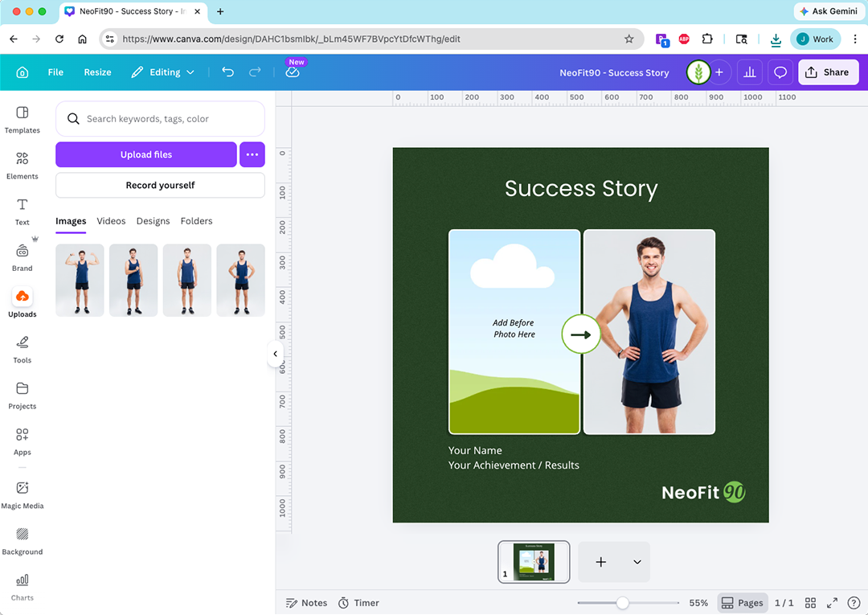This screenshot has width=868, height=615.
Task: Click the Upload files button
Action: pos(146,154)
